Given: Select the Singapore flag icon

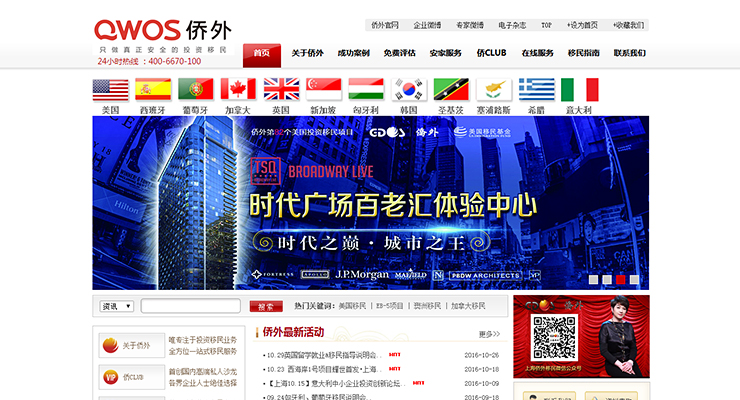Looking at the screenshot, I should coord(324,90).
